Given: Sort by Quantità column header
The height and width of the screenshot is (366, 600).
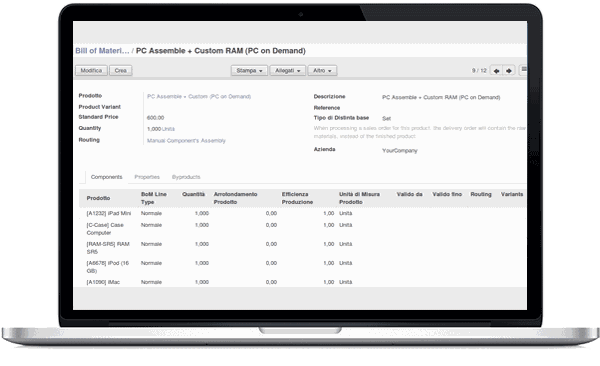Looking at the screenshot, I should [x=194, y=194].
